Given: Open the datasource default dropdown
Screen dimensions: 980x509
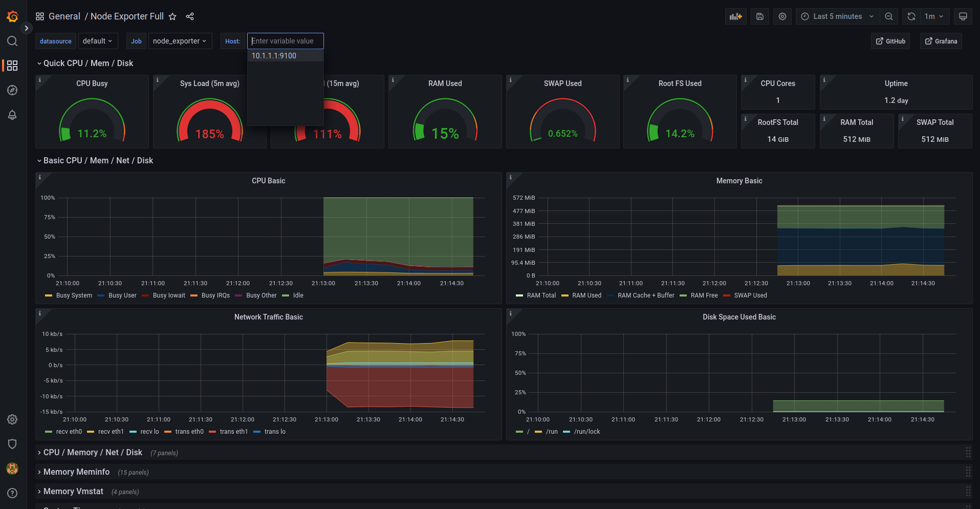Looking at the screenshot, I should point(97,41).
